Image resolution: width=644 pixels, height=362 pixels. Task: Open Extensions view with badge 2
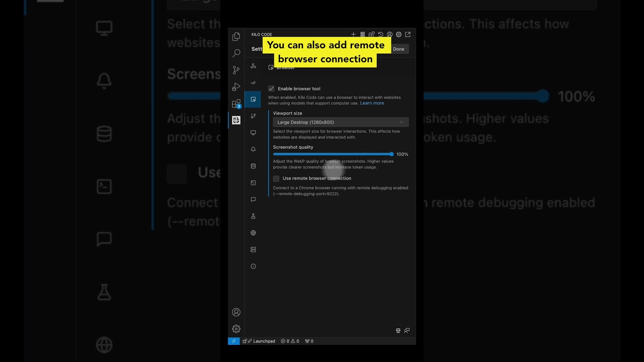point(236,104)
